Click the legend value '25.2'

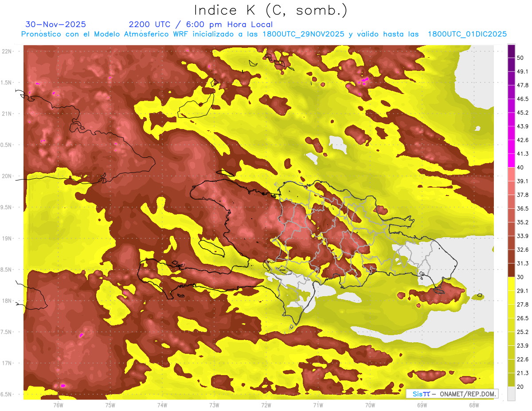(523, 332)
